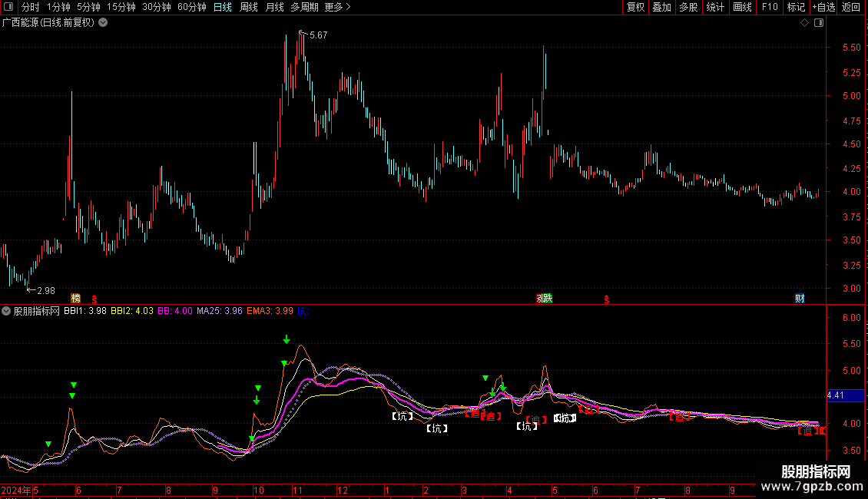Open dropdown next to 广西能源 title
The width and height of the screenshot is (868, 499).
coord(103,23)
